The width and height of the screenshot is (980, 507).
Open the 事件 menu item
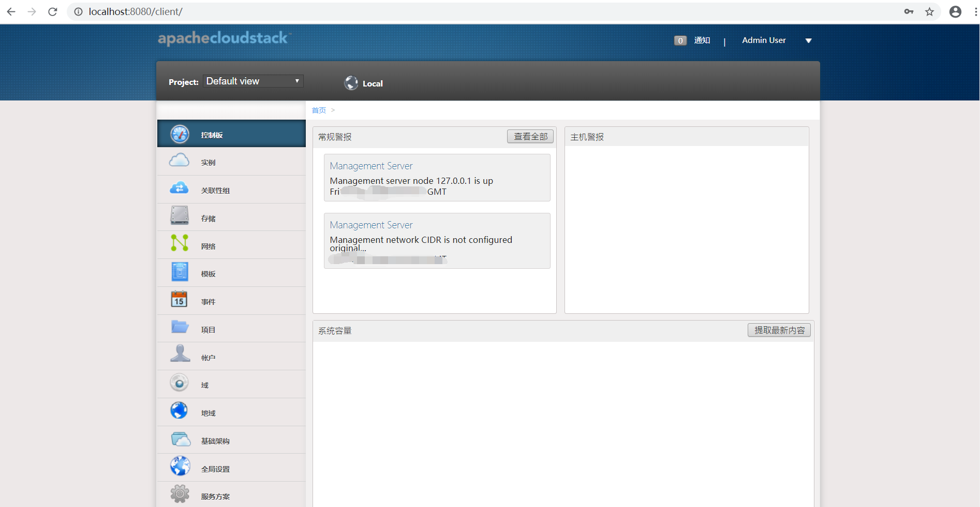(231, 301)
